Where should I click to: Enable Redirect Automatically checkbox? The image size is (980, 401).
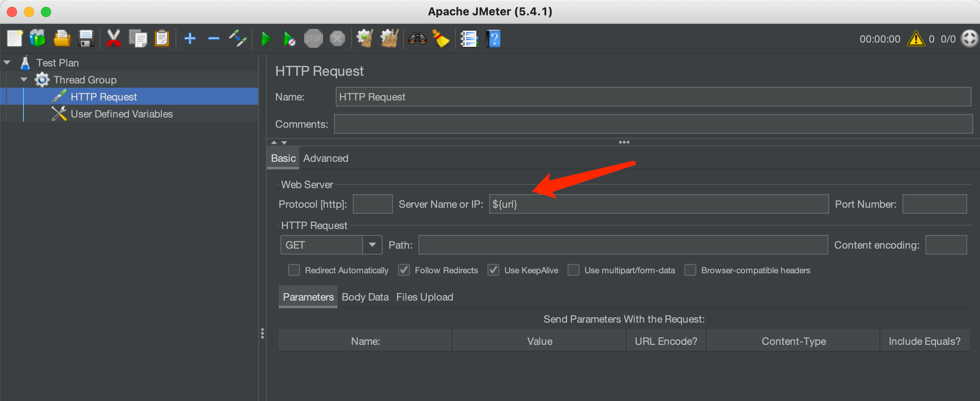(x=294, y=270)
